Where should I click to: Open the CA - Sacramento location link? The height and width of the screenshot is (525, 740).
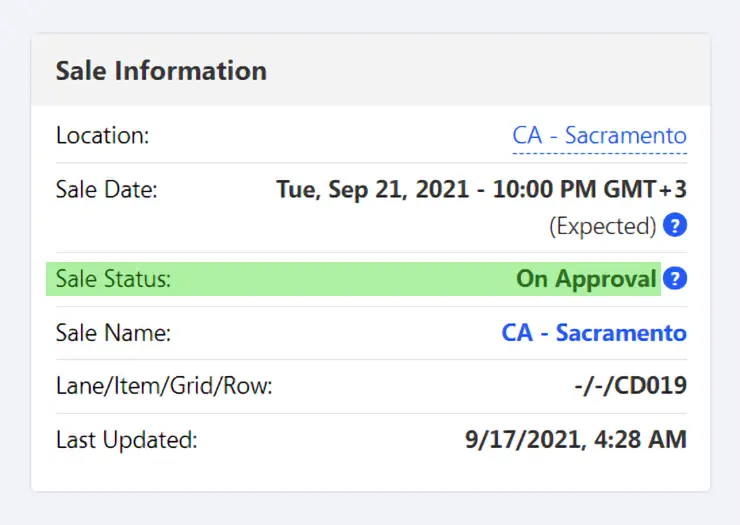599,136
